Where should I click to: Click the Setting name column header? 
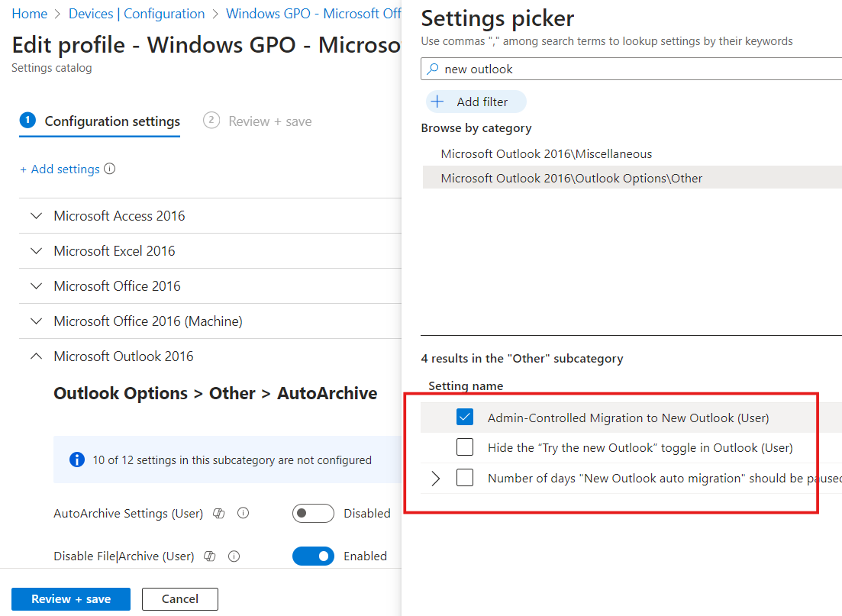tap(466, 385)
